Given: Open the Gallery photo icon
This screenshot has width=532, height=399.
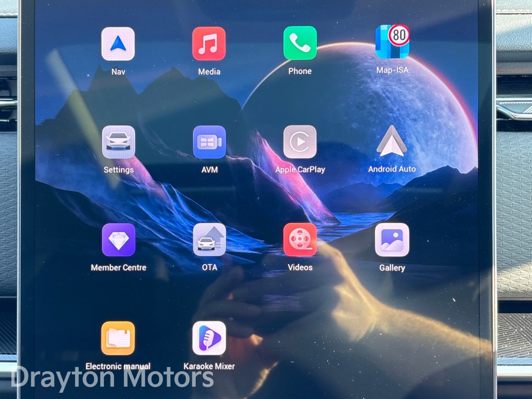Looking at the screenshot, I should 392,240.
